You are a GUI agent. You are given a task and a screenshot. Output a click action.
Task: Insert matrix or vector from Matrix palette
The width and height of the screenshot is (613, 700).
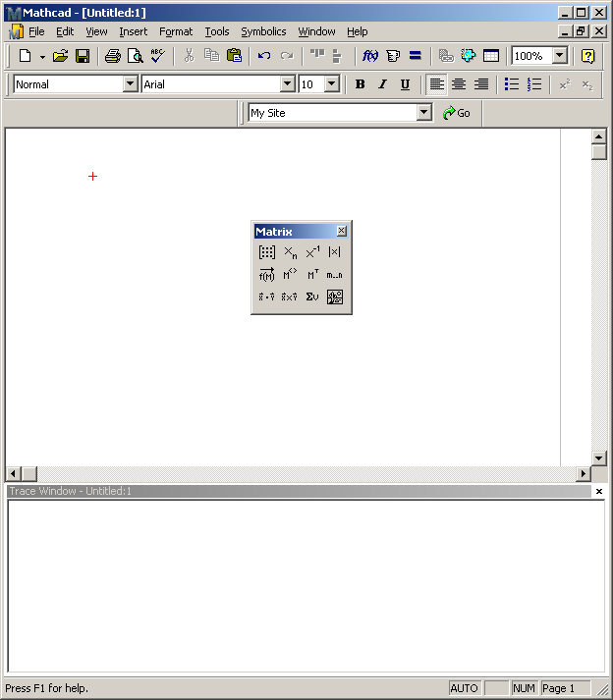tap(267, 252)
